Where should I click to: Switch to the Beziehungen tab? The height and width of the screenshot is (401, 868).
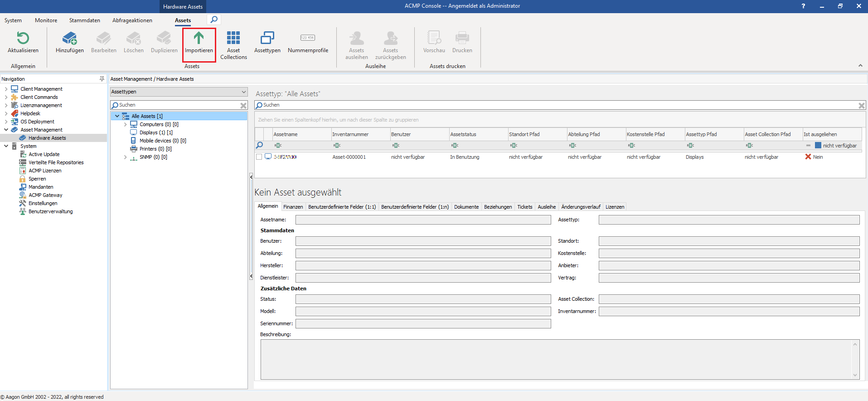coord(498,207)
